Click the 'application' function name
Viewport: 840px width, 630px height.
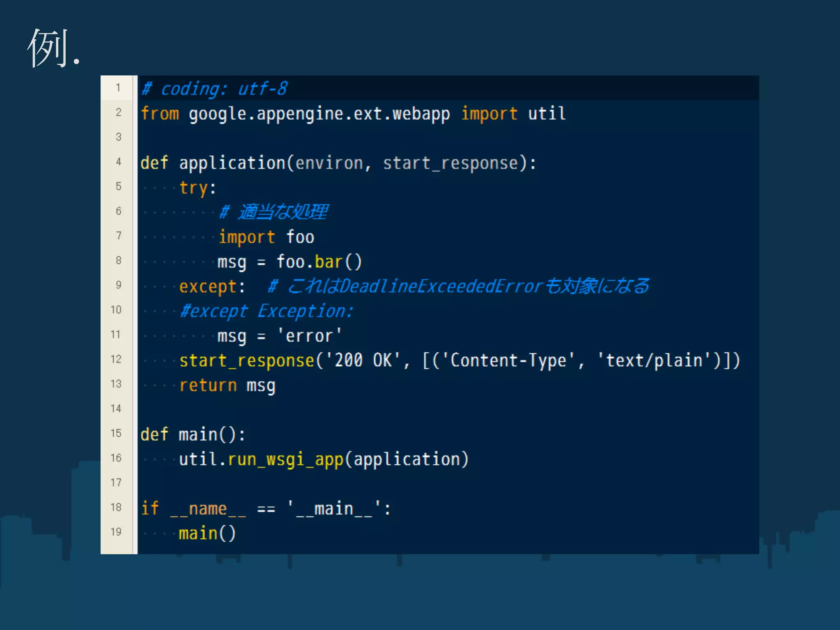232,163
